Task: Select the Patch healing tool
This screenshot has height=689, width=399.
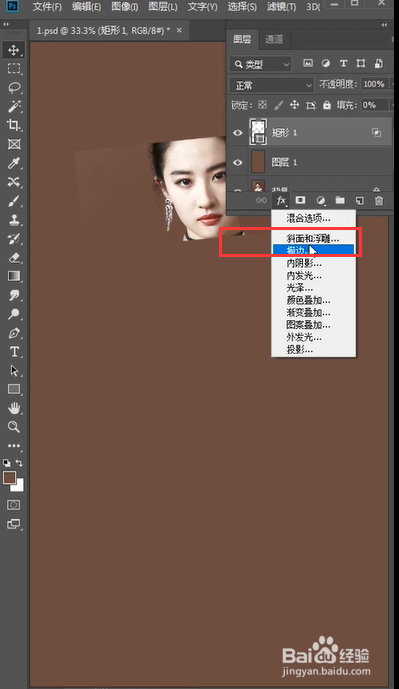Action: coord(14,182)
